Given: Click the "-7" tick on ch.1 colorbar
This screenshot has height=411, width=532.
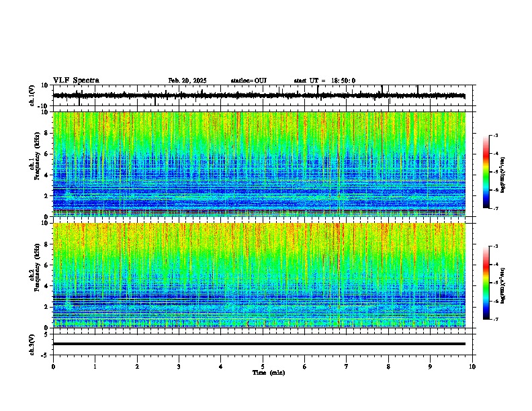Looking at the screenshot, I should pos(496,209).
